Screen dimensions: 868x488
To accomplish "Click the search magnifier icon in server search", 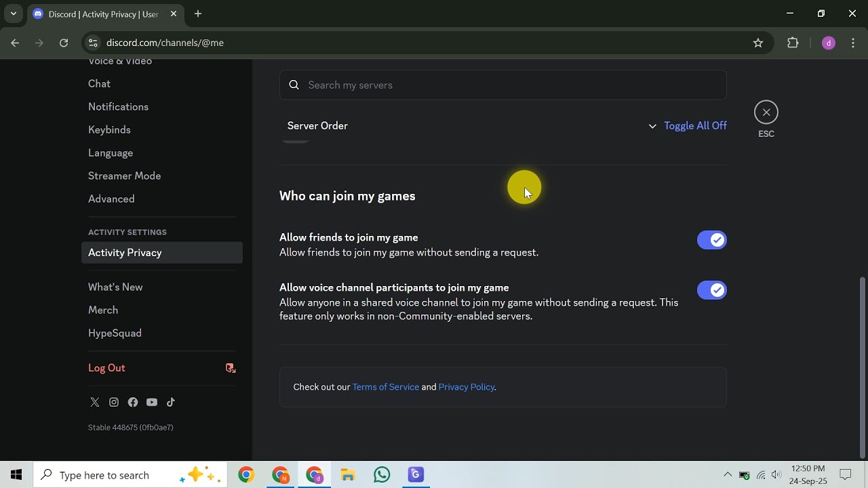I will point(294,85).
